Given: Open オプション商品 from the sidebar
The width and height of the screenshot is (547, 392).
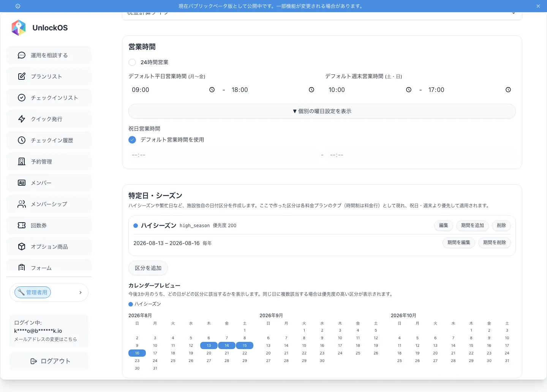Looking at the screenshot, I should pos(49,247).
